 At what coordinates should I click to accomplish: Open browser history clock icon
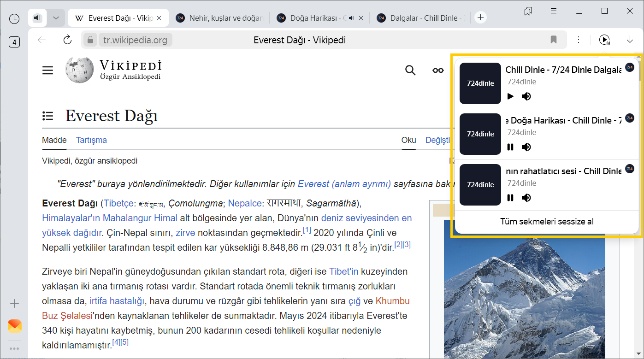pyautogui.click(x=14, y=18)
